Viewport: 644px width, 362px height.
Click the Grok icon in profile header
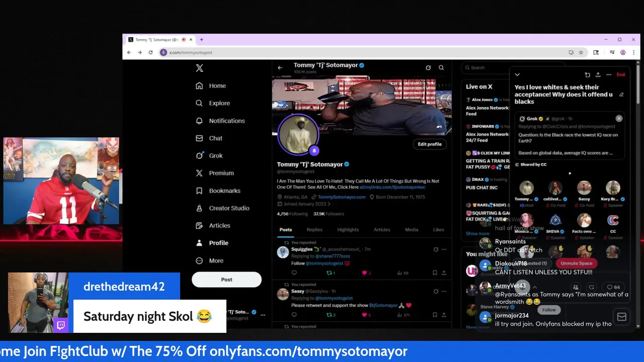coord(428,68)
